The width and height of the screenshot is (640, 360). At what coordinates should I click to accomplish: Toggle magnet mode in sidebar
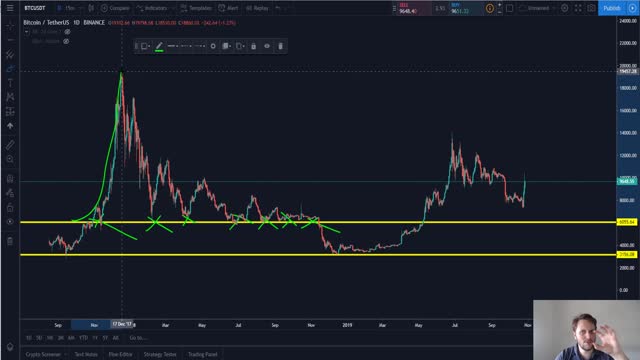[10, 179]
